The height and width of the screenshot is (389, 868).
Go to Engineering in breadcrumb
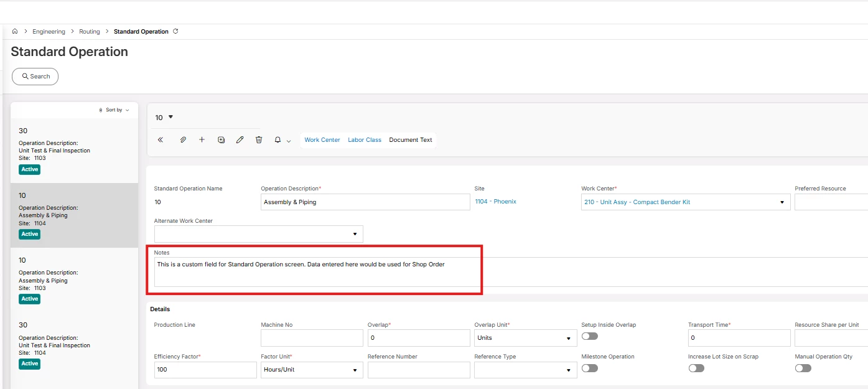click(49, 31)
